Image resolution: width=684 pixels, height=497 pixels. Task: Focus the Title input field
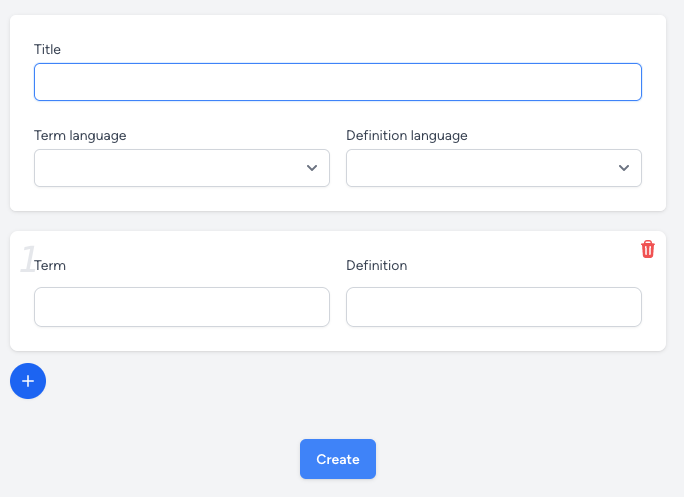337,82
